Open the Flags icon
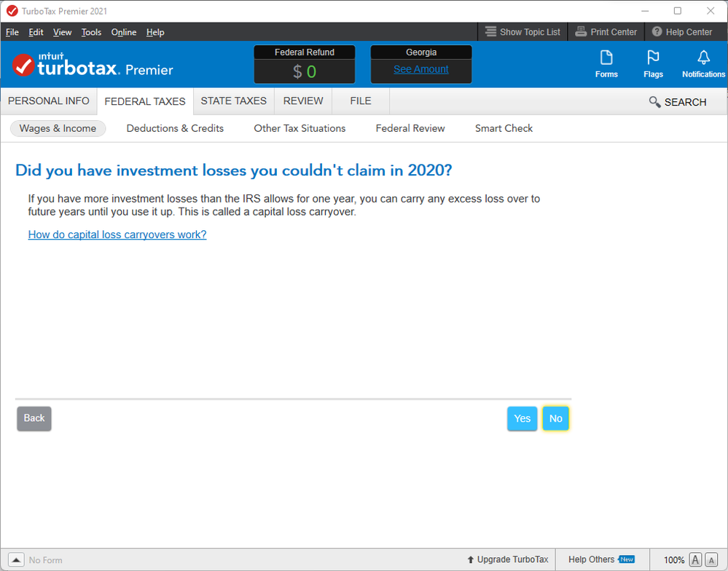 (x=653, y=64)
